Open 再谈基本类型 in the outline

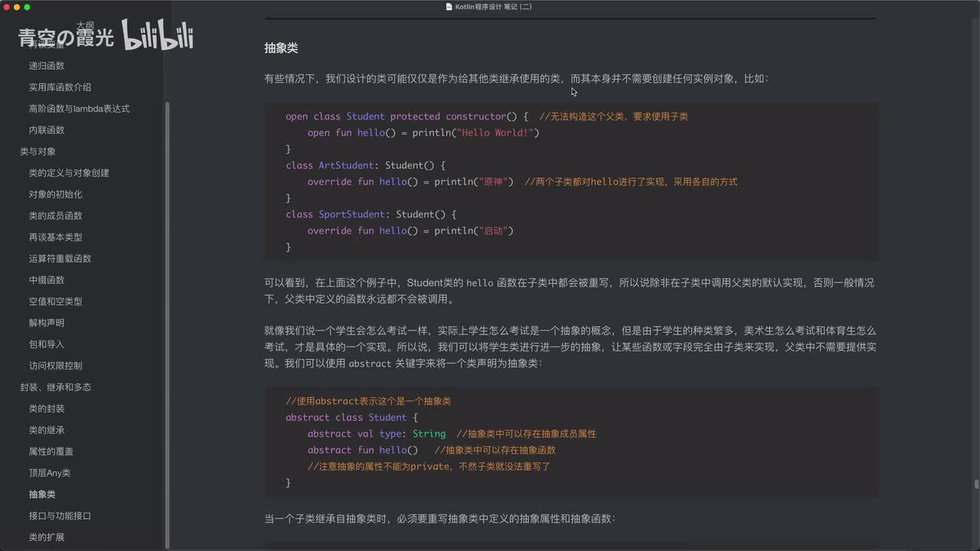pyautogui.click(x=55, y=237)
